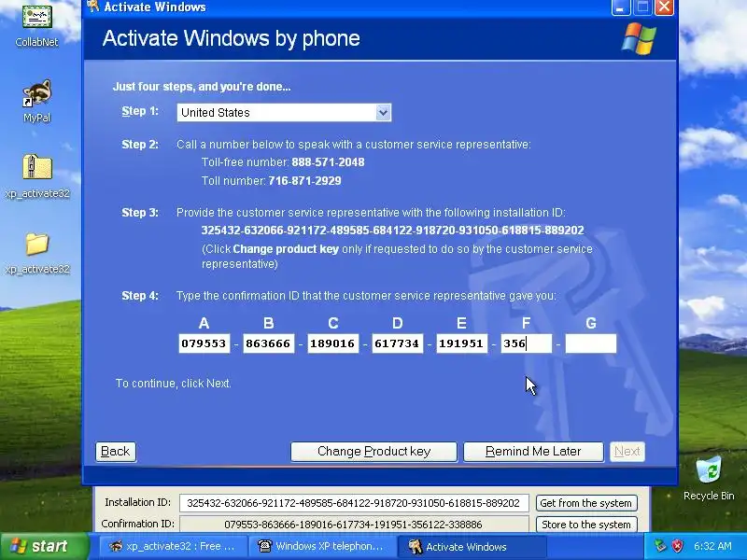
Task: Click the 6:32 AM taskbar clock
Action: [x=712, y=546]
